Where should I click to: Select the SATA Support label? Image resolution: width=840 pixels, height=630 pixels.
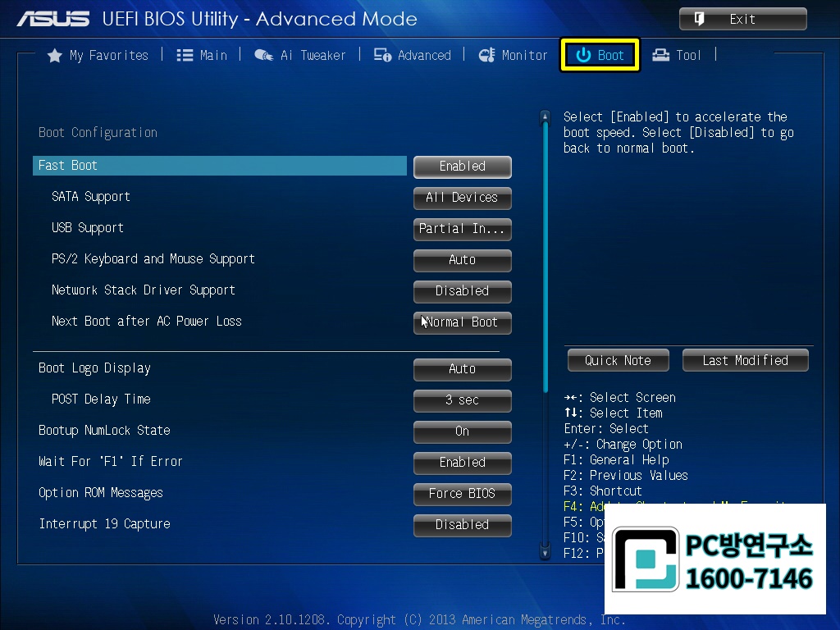click(90, 197)
